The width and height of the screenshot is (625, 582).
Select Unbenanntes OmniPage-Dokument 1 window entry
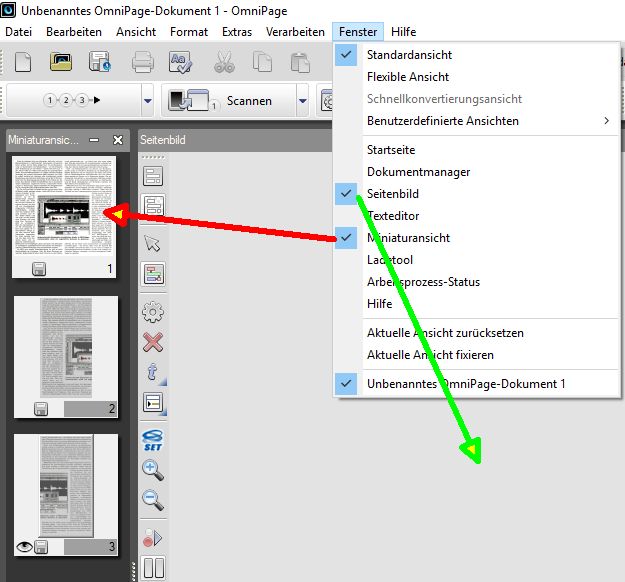[477, 384]
